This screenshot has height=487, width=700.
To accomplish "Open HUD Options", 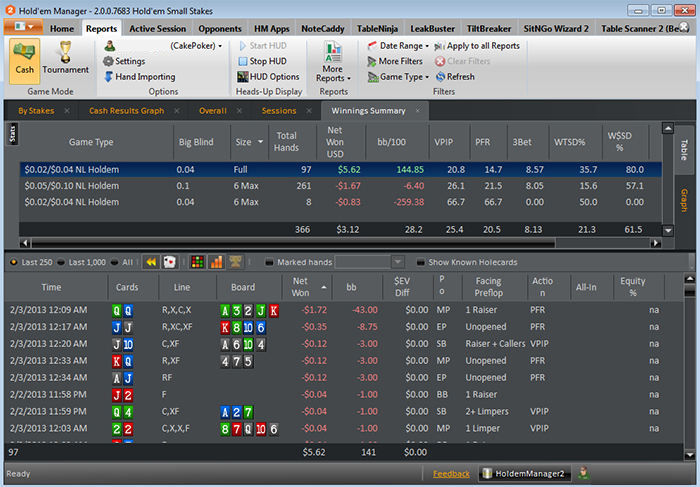I will (x=268, y=77).
